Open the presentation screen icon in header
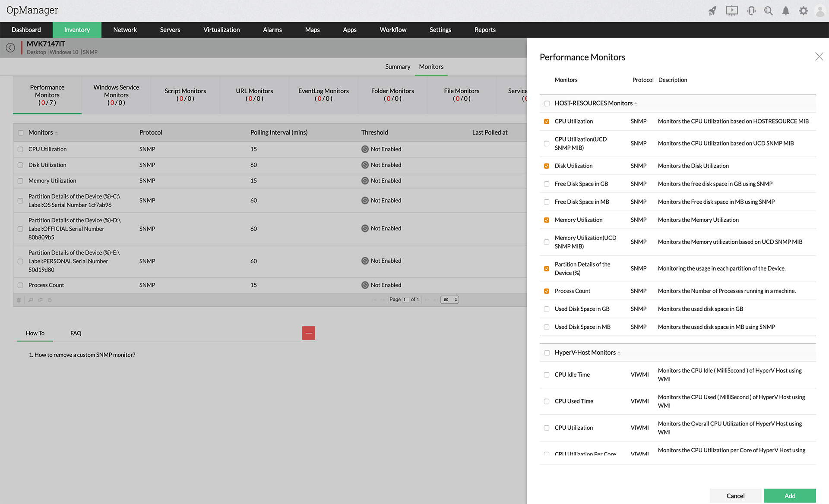 732,11
